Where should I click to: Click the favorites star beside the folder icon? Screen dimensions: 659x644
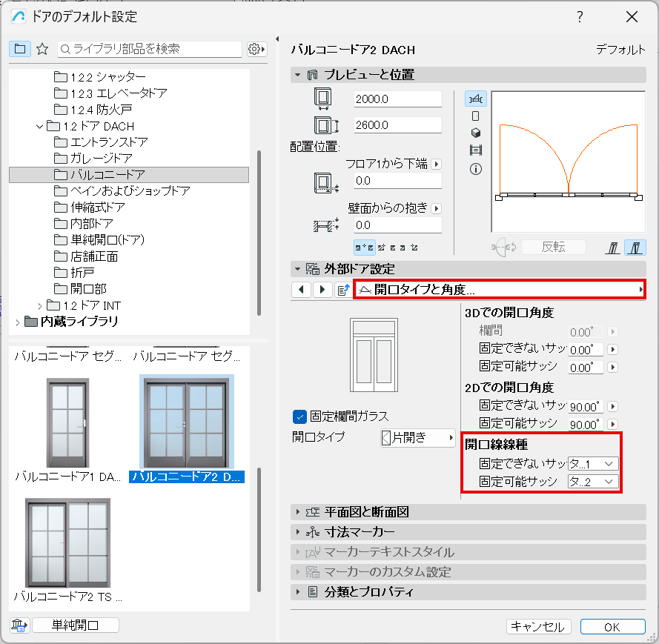[42, 49]
